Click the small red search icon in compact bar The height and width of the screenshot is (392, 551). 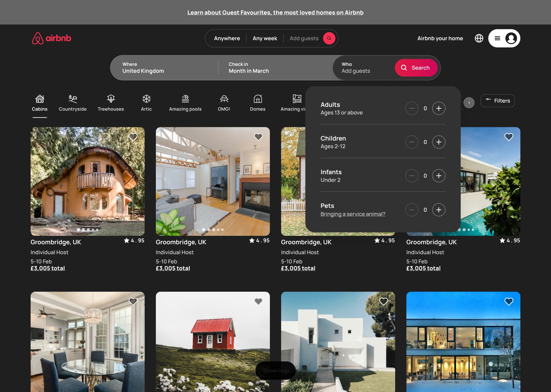pyautogui.click(x=329, y=38)
